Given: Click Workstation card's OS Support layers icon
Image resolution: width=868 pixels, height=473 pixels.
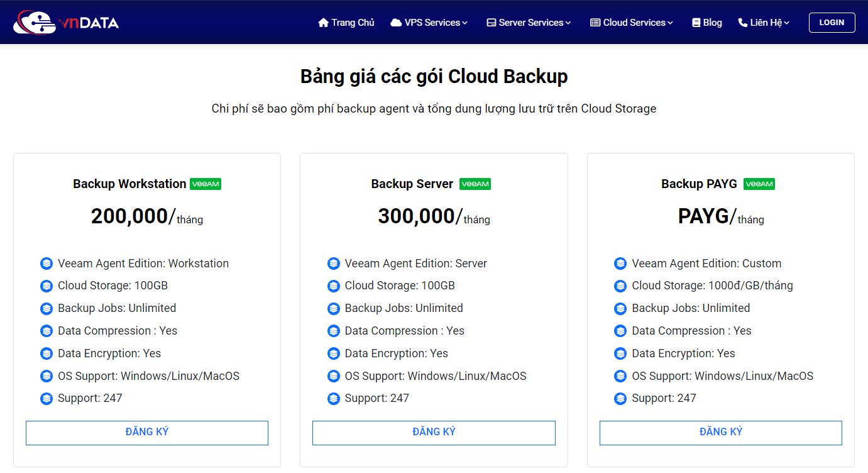Looking at the screenshot, I should (x=47, y=376).
